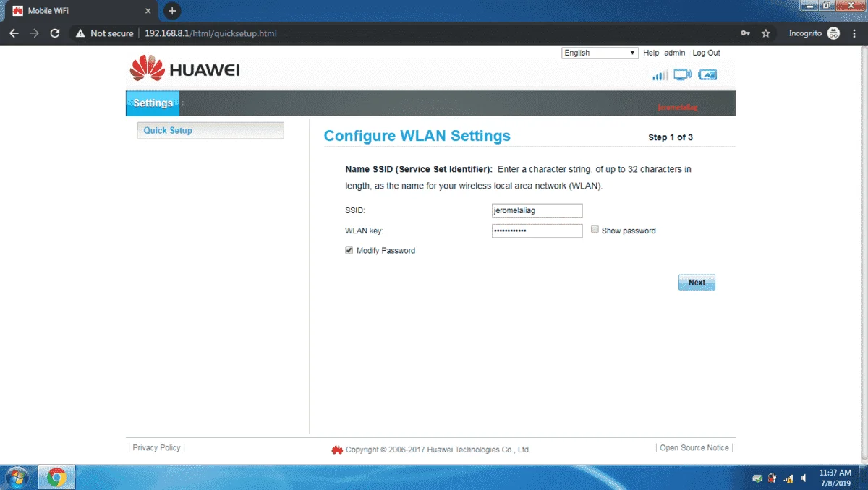Select the Mobile WiFi browser tab

coord(82,11)
